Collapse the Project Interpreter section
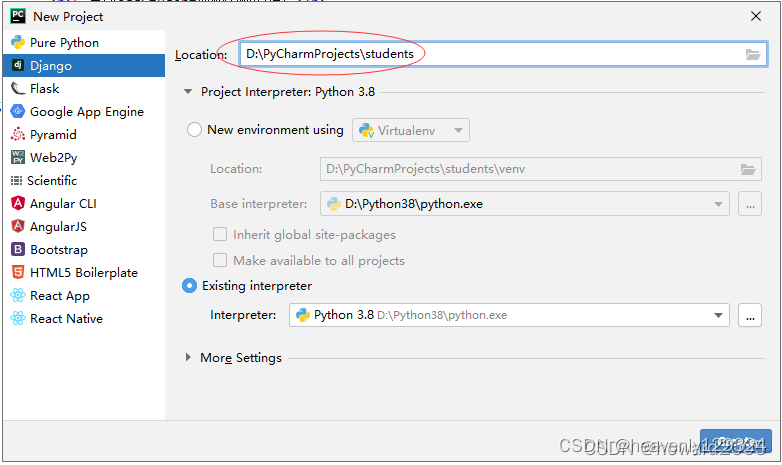Screen dimensions: 782x465 188,92
